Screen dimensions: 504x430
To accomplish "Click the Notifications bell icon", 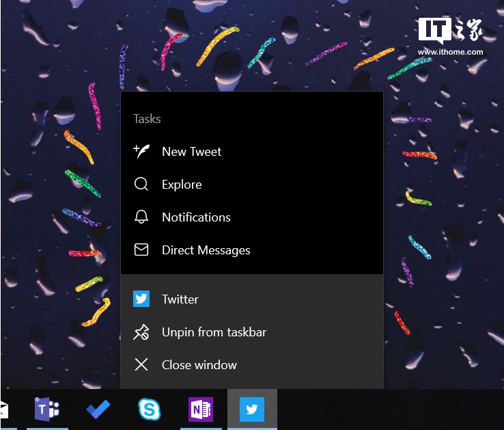I will [141, 217].
